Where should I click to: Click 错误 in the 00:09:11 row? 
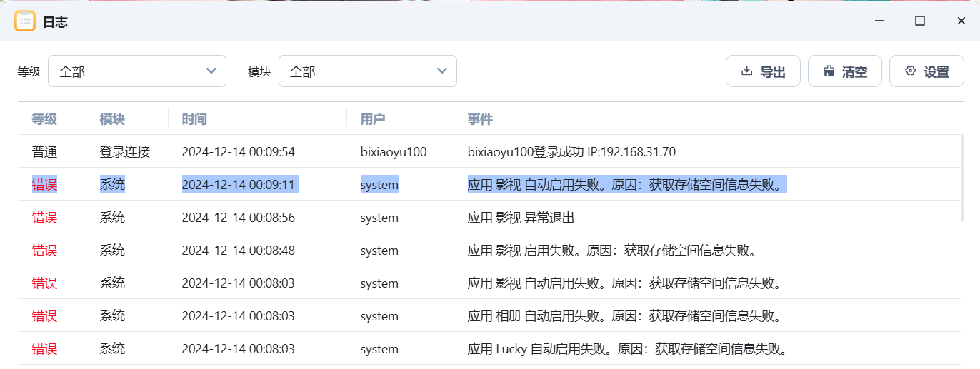(44, 185)
